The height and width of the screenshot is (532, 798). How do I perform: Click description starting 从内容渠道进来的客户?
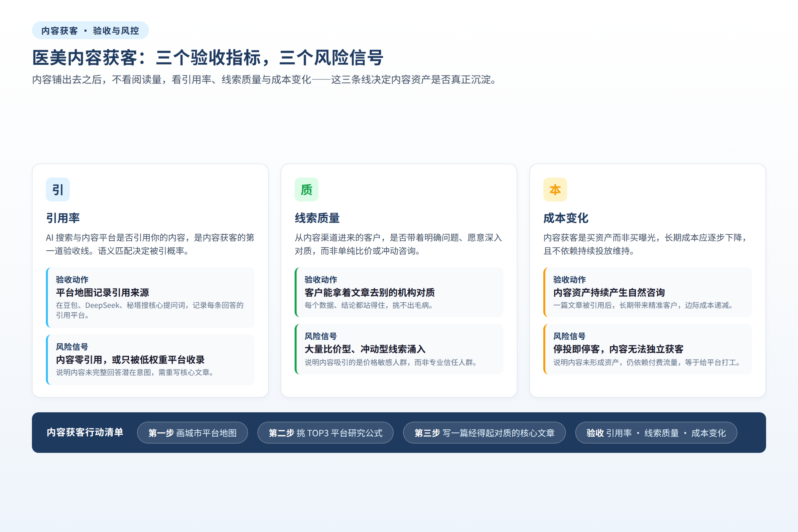[x=398, y=244]
